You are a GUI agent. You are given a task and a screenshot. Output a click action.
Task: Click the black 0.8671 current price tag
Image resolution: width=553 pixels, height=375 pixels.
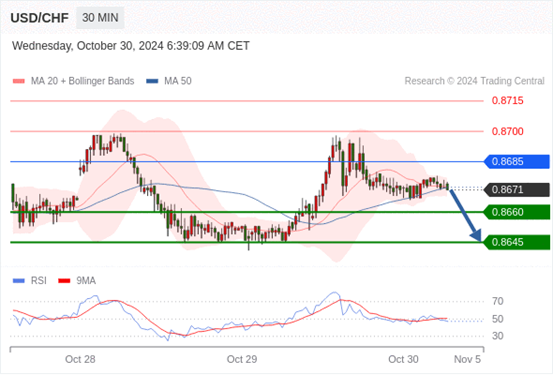point(517,190)
